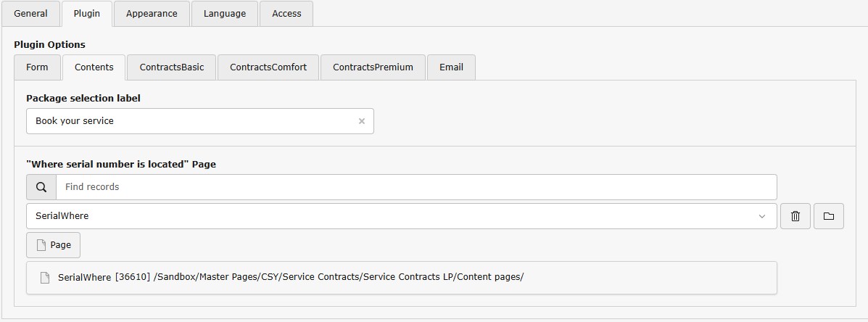The image size is (868, 322).
Task: Click the Page button
Action: coord(53,245)
